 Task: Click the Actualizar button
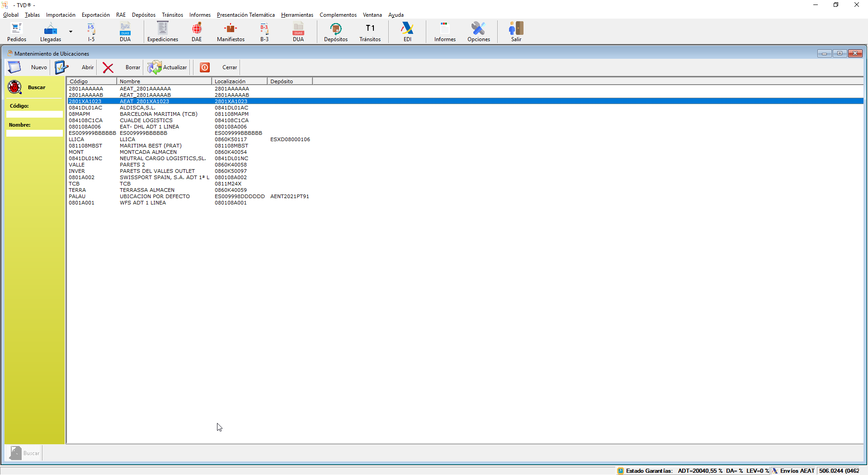167,67
